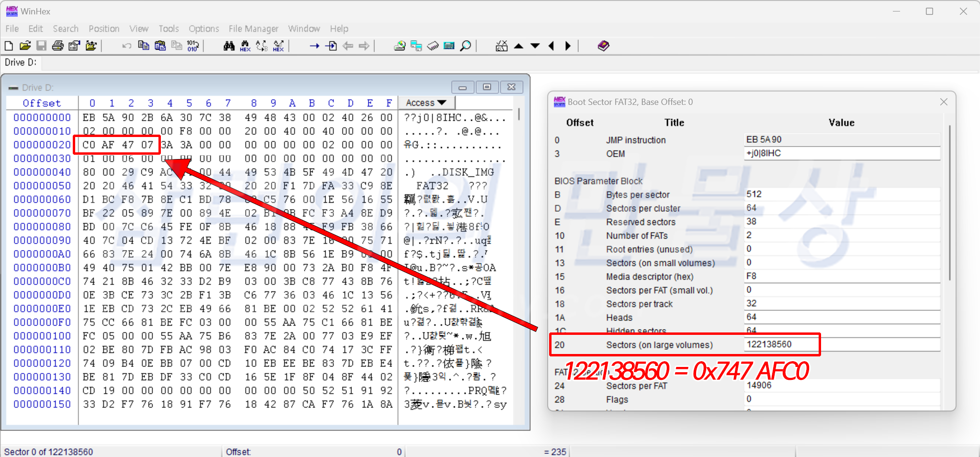Edit the Sectors per FAT value
Screen dimensions: 980x457
pyautogui.click(x=842, y=385)
